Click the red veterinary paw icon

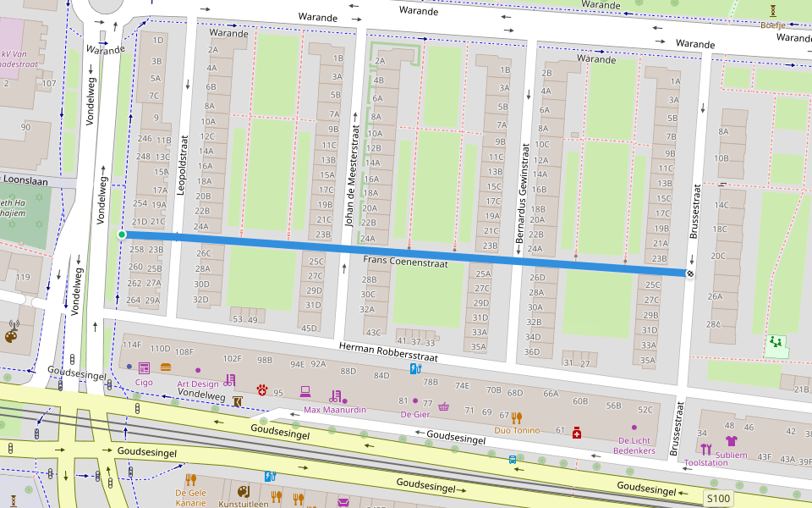point(263,390)
